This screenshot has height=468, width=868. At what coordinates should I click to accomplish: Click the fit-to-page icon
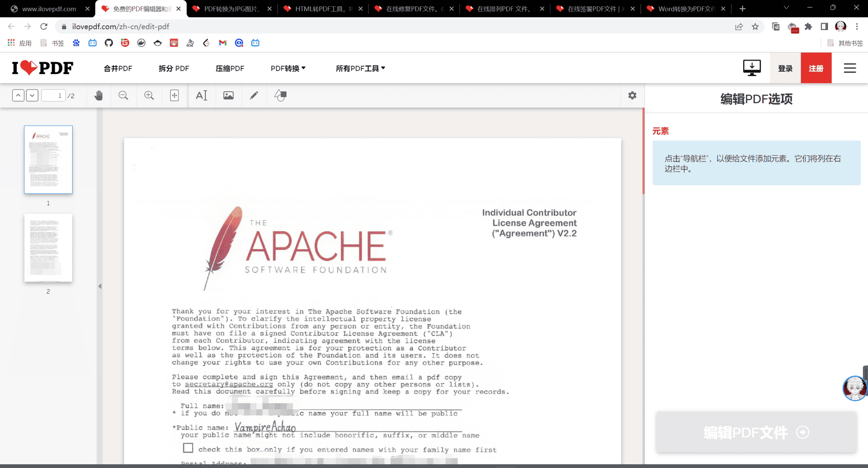[x=174, y=95]
